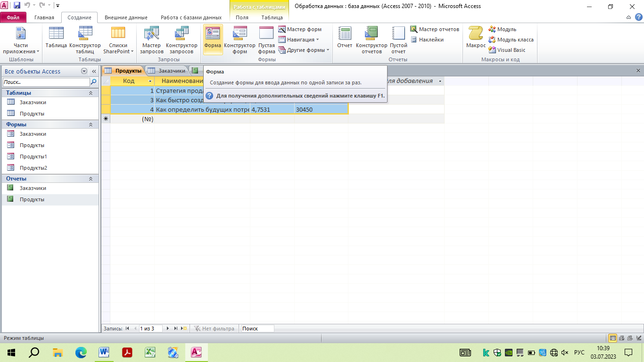The width and height of the screenshot is (644, 362).
Task: Select the Продукты report in navigation pane
Action: point(50,199)
